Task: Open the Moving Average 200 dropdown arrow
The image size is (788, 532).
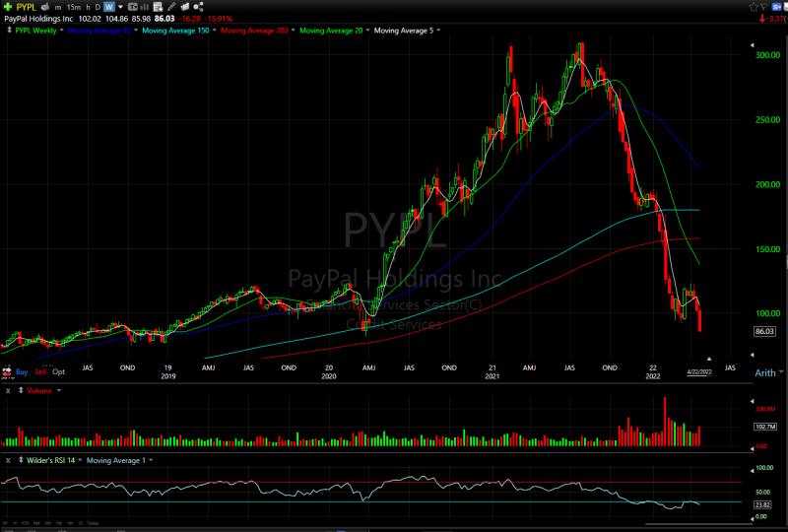Action: point(293,31)
